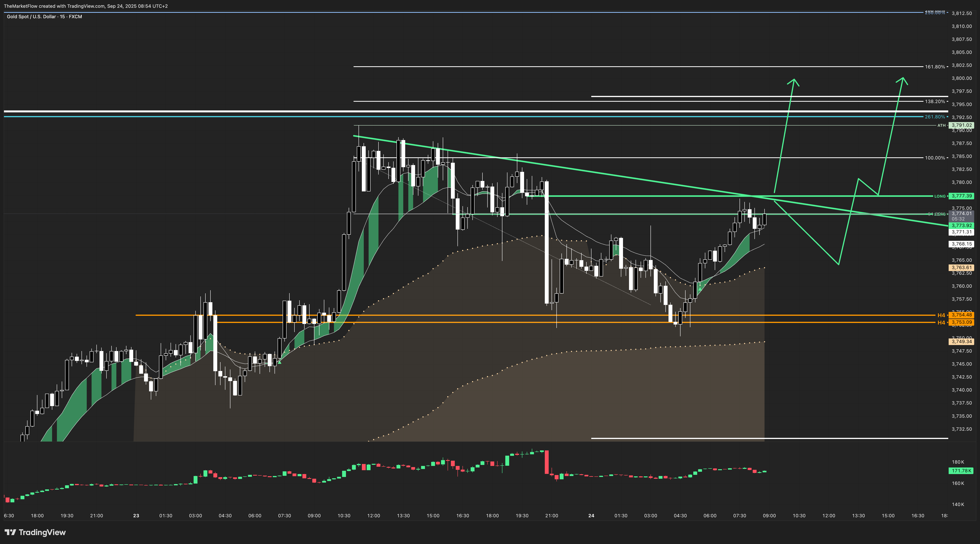Screen dimensions: 980x544
Task: Click the first green projection arrow head
Action: [x=794, y=80]
